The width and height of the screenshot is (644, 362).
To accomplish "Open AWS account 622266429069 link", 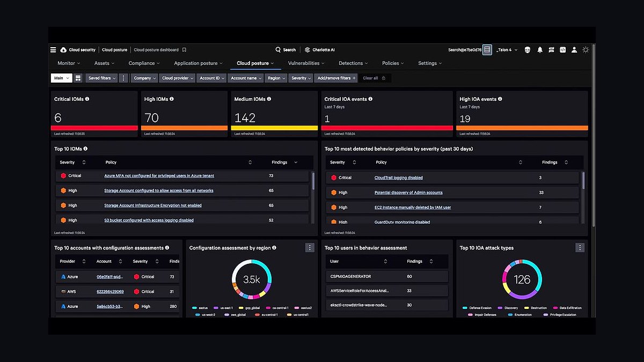I will coord(110,292).
